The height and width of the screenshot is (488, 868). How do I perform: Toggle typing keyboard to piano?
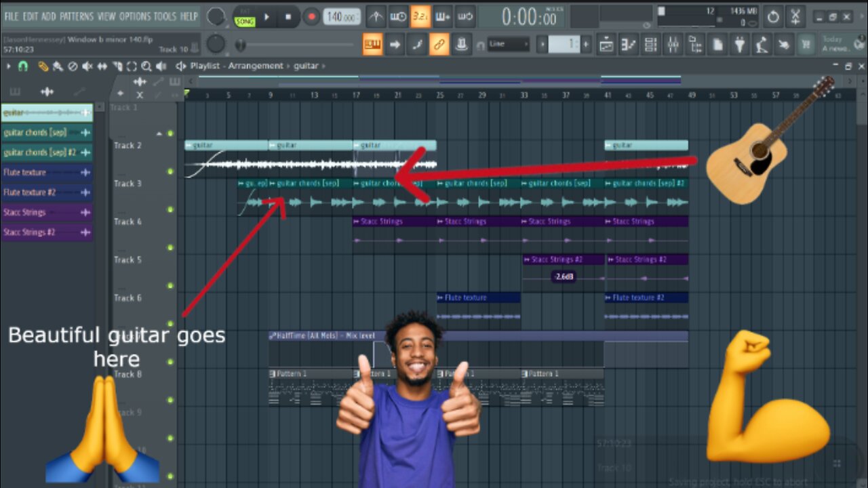pos(372,45)
